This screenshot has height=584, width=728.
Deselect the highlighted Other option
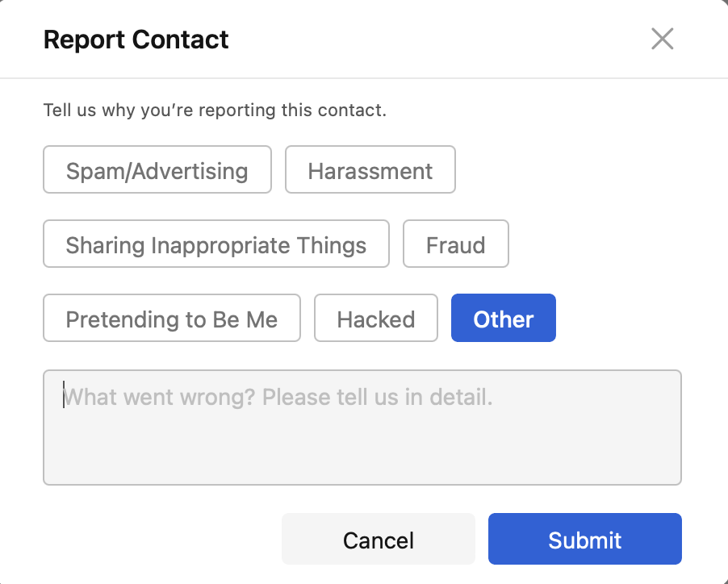[504, 319]
